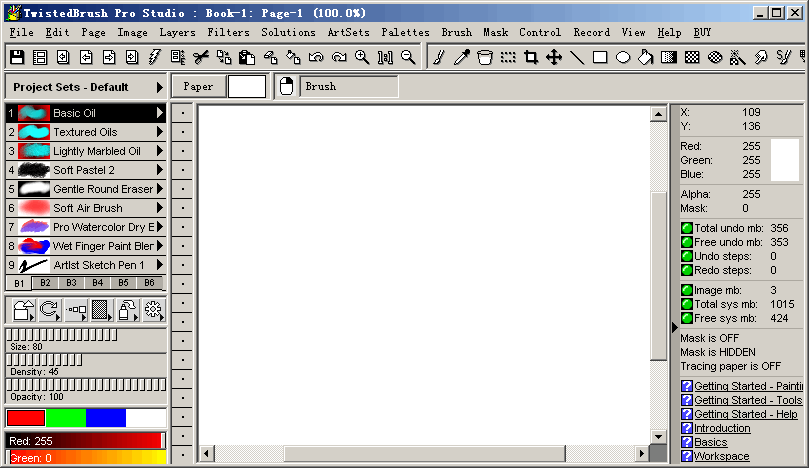Image resolution: width=809 pixels, height=468 pixels.
Task: Click the Paste clipboard icon
Action: [x=247, y=57]
